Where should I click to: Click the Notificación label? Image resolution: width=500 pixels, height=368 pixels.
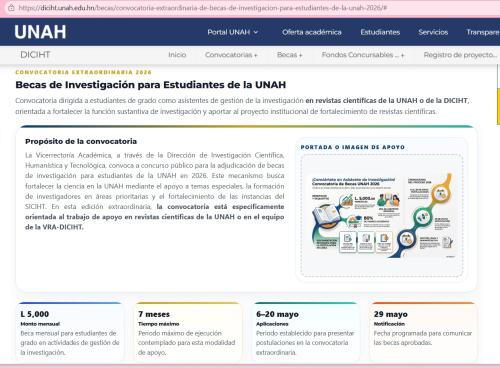[x=389, y=324]
